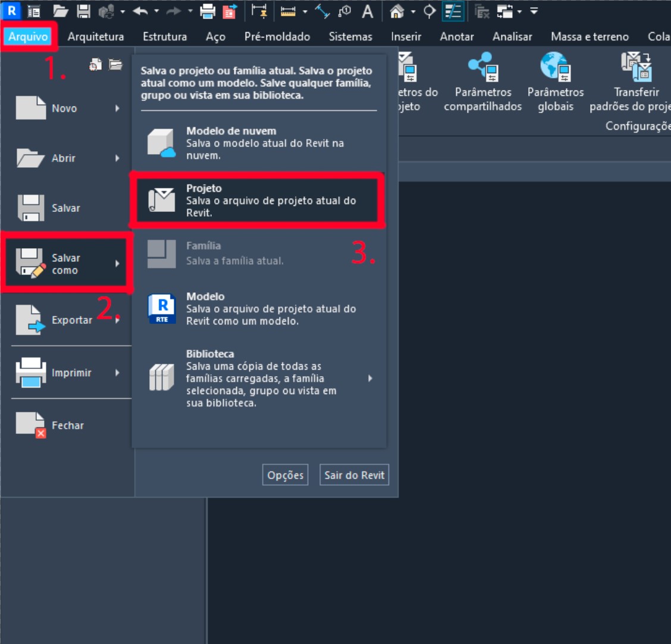Screen dimensions: 671x644
Task: Switch to the Analisar ribbon tab
Action: 512,36
